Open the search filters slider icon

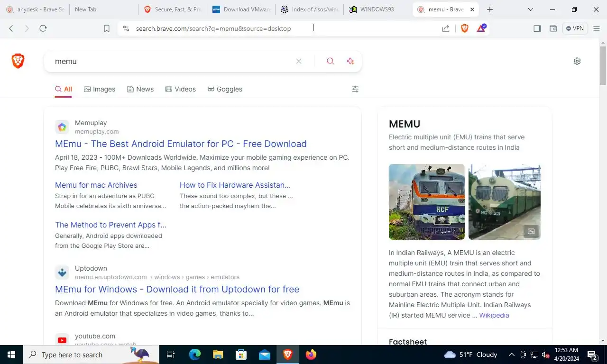[355, 89]
